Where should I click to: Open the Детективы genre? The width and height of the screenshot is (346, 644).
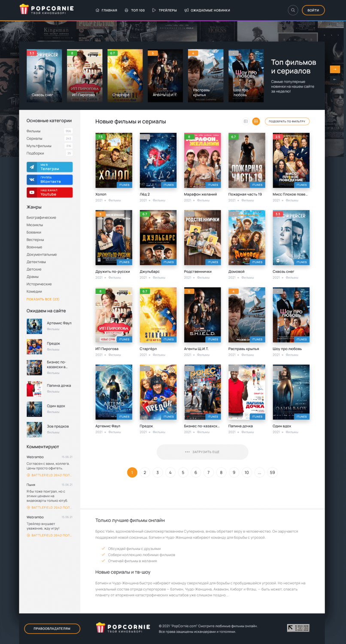click(36, 262)
